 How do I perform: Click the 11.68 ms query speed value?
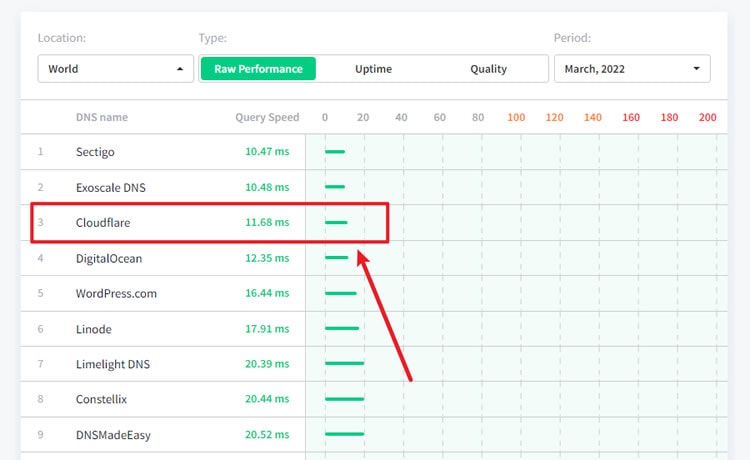pyautogui.click(x=267, y=222)
